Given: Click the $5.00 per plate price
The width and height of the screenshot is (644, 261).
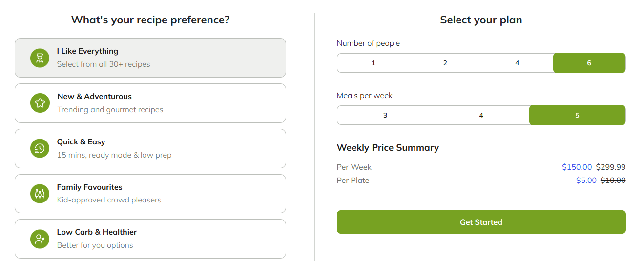Looking at the screenshot, I should pos(586,180).
